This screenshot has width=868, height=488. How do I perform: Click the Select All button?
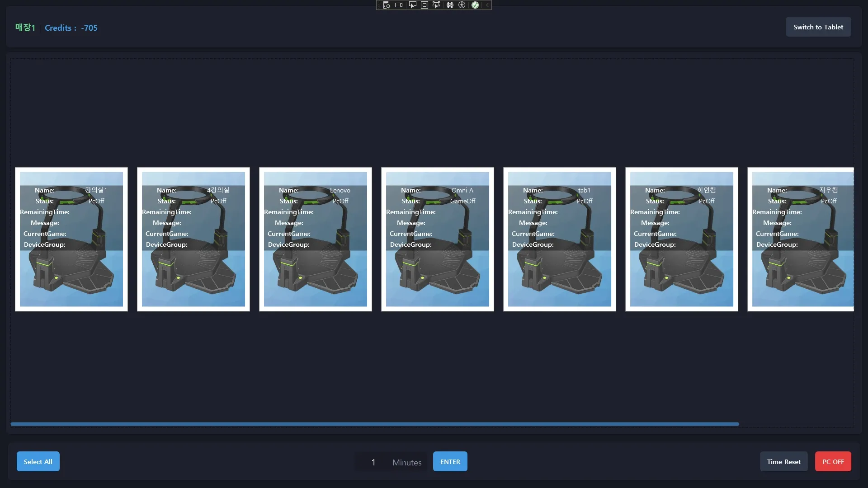tap(38, 461)
